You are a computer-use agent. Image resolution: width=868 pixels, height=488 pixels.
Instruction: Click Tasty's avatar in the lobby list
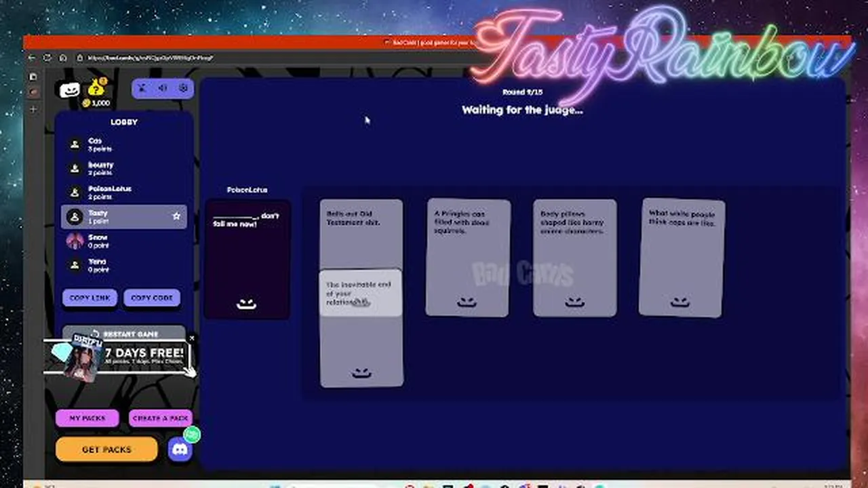click(75, 217)
